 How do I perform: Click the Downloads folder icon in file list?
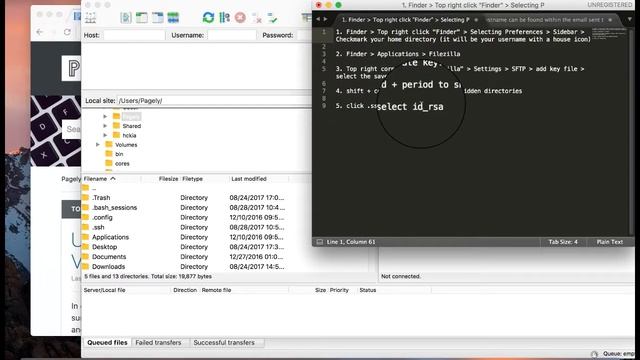[85, 267]
